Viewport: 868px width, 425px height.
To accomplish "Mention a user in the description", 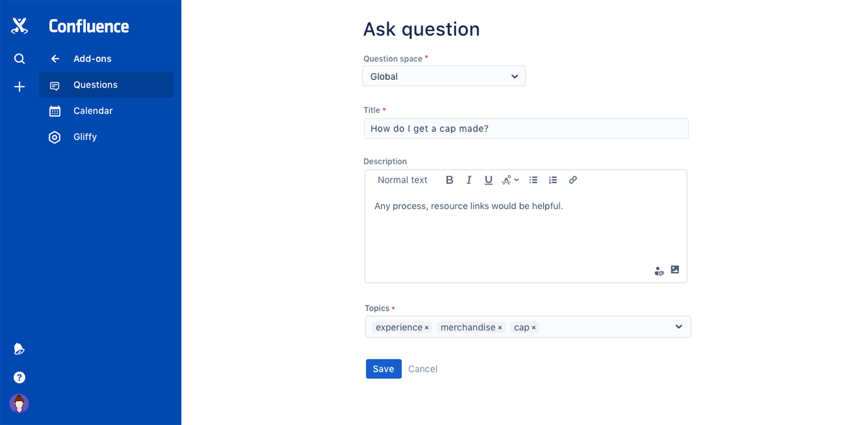I will (659, 271).
